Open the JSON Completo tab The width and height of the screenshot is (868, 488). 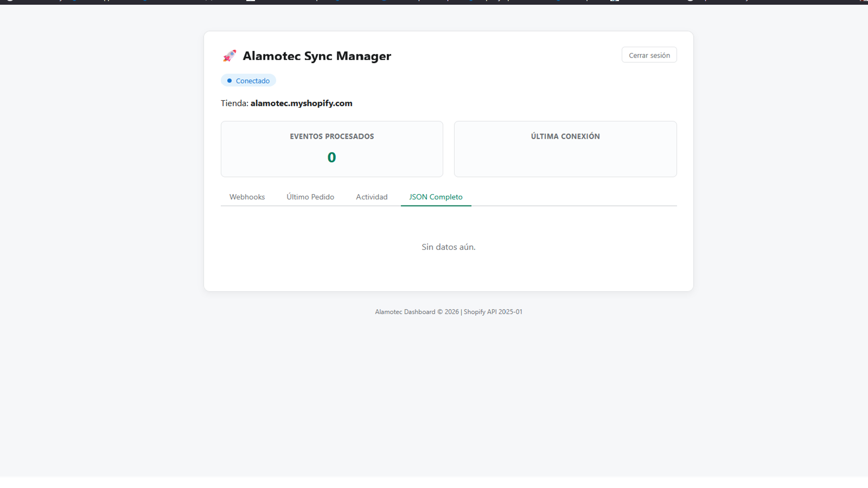436,197
